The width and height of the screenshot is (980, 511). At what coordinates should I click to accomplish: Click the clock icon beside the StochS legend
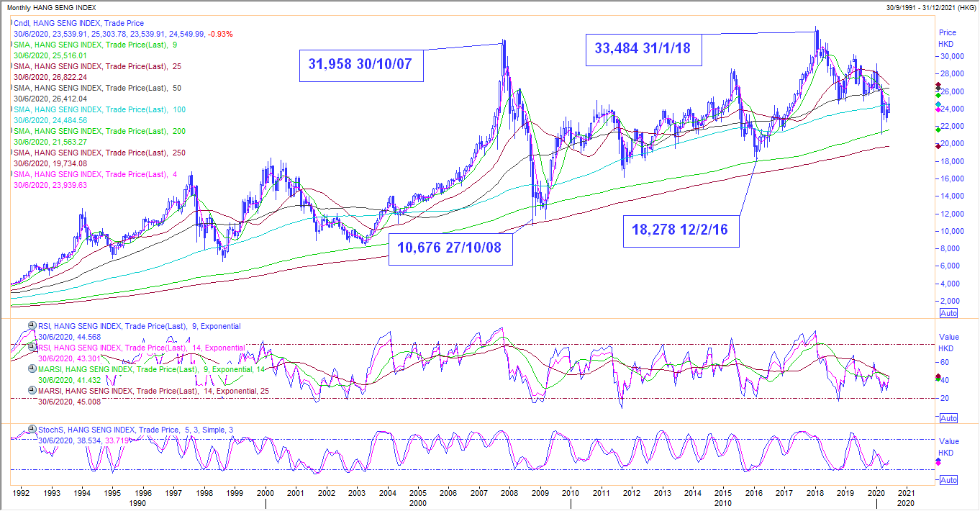tap(32, 430)
